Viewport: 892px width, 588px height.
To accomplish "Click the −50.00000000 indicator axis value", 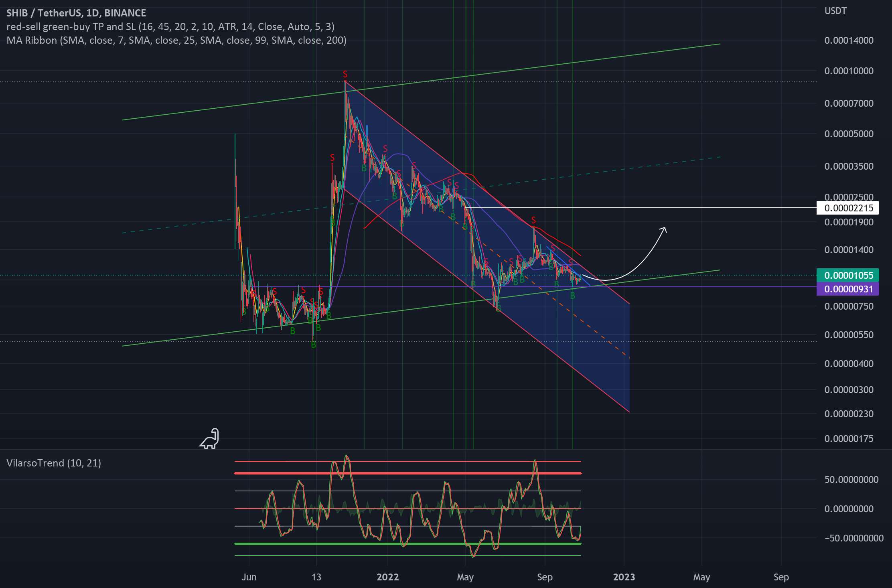I will tap(854, 538).
